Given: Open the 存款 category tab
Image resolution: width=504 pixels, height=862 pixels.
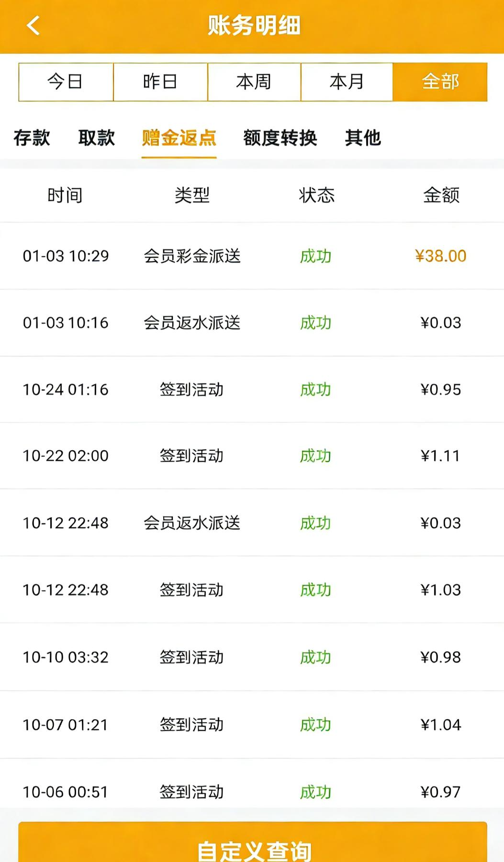Looking at the screenshot, I should (32, 138).
